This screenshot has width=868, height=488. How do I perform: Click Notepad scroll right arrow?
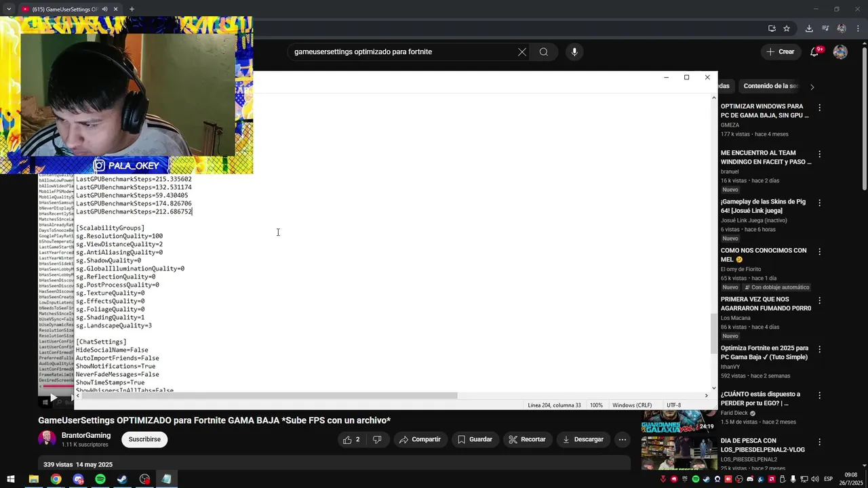(706, 396)
